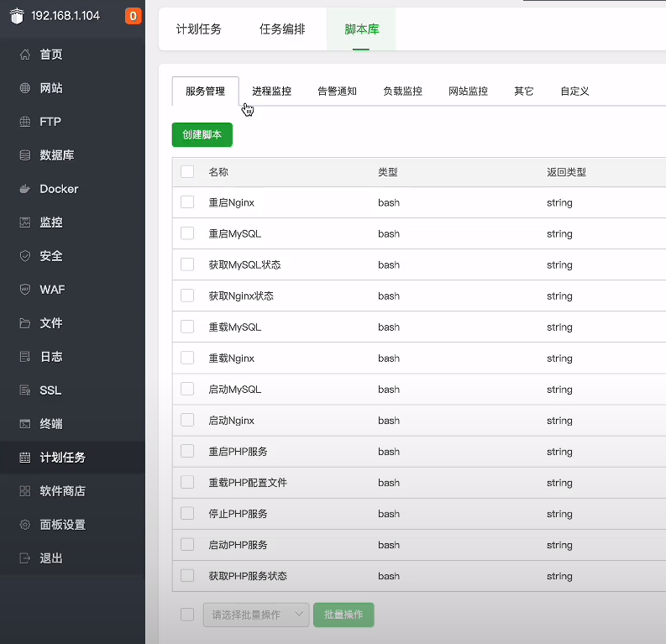
Task: Open the 自定义 category tab
Action: coord(574,92)
